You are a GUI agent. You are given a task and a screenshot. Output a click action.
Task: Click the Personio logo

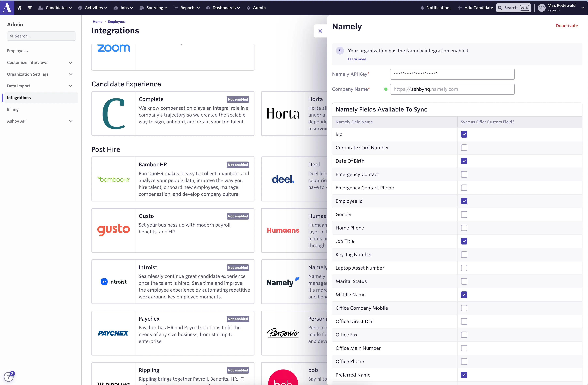pos(283,333)
